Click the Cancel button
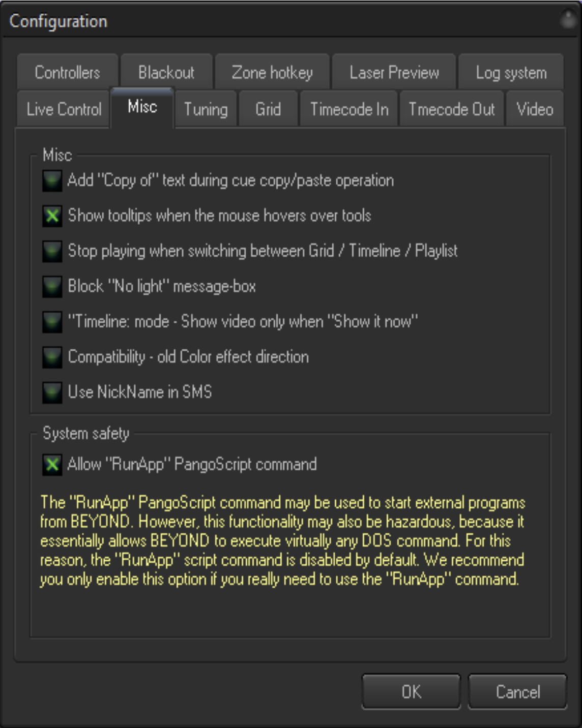This screenshot has height=728, width=582. pyautogui.click(x=517, y=691)
